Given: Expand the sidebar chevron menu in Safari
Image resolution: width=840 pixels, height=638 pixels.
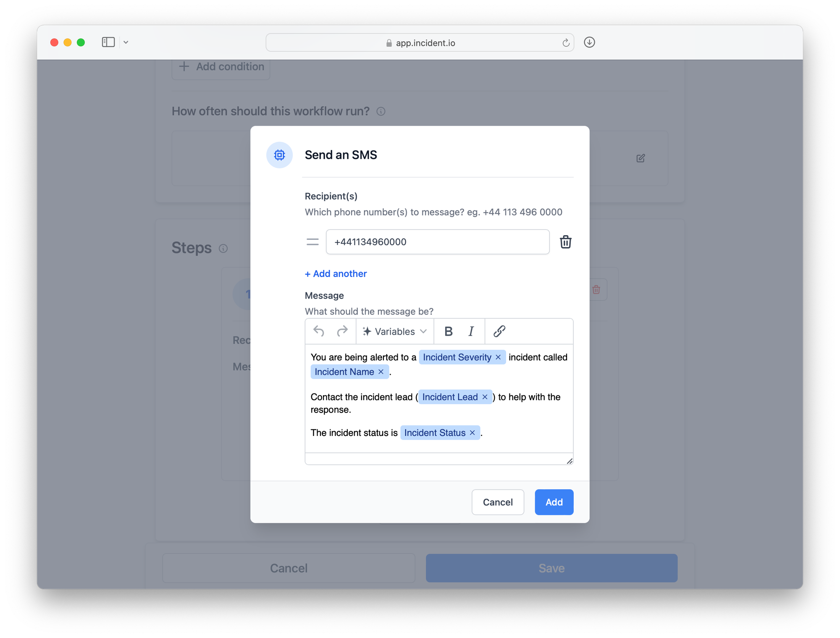Looking at the screenshot, I should pos(126,42).
